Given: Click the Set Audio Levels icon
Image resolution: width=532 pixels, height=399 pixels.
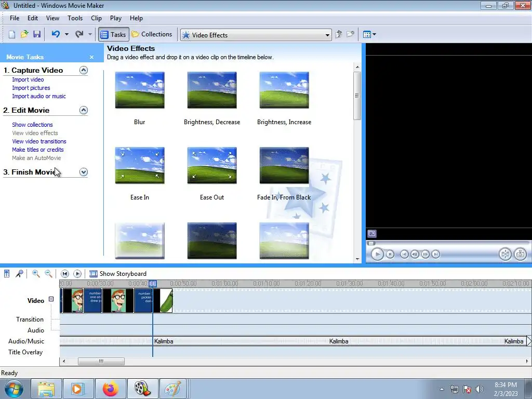Looking at the screenshot, I should [7, 273].
